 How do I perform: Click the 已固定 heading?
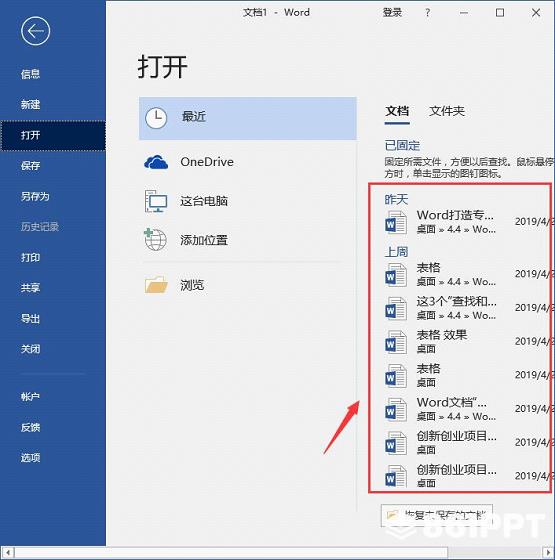click(x=402, y=146)
